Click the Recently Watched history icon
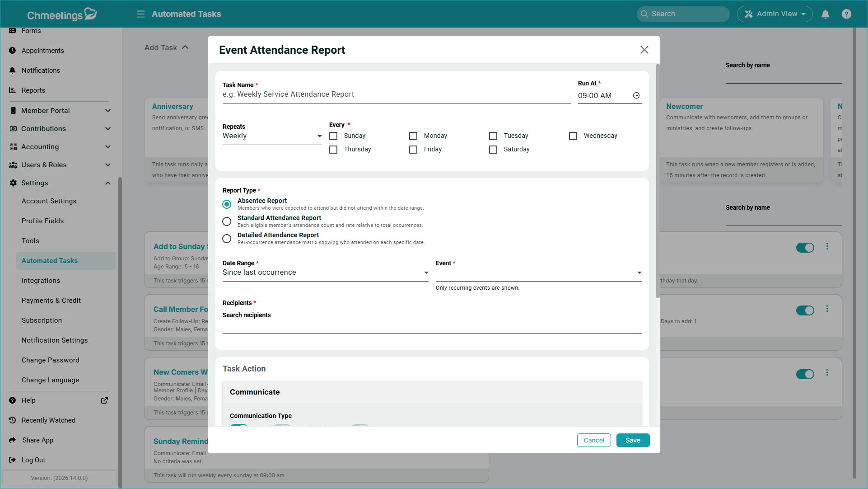The height and width of the screenshot is (489, 868). 13,420
